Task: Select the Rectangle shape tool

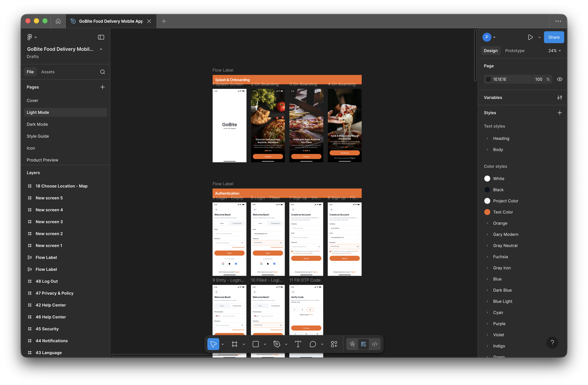Action: [256, 344]
